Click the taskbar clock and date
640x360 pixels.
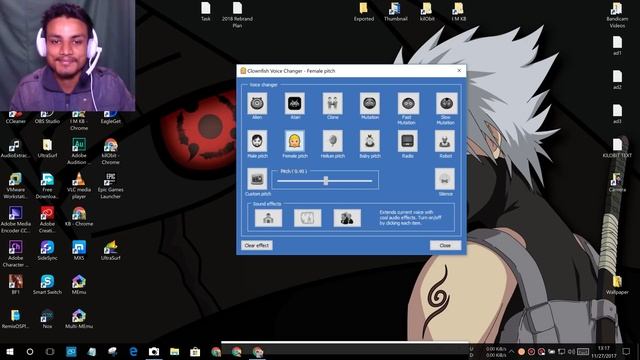tap(604, 351)
